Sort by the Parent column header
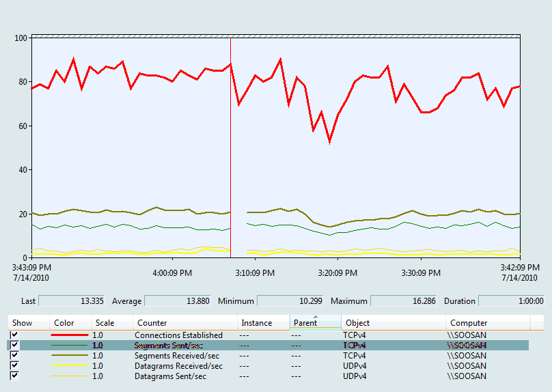 point(315,323)
